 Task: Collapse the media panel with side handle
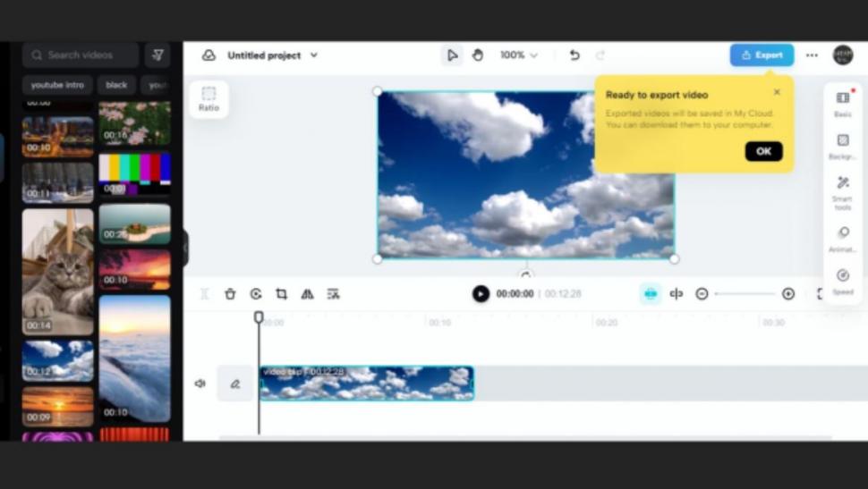pyautogui.click(x=185, y=248)
